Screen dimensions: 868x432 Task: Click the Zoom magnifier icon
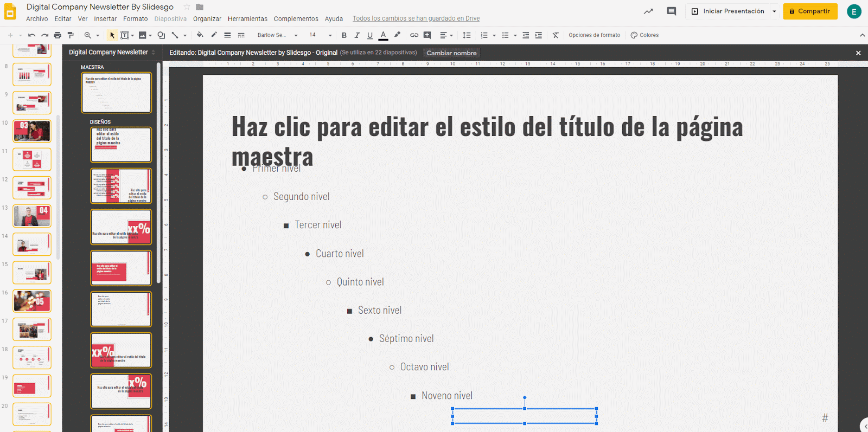(x=87, y=35)
